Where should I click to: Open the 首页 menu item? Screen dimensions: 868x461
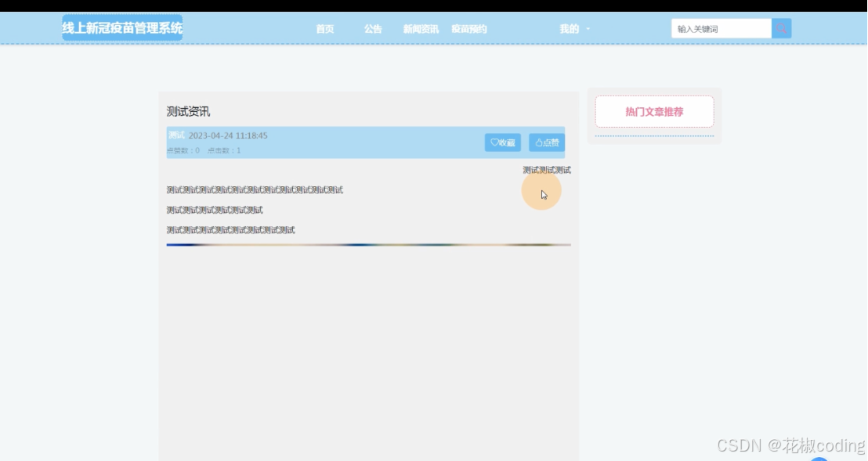tap(325, 29)
